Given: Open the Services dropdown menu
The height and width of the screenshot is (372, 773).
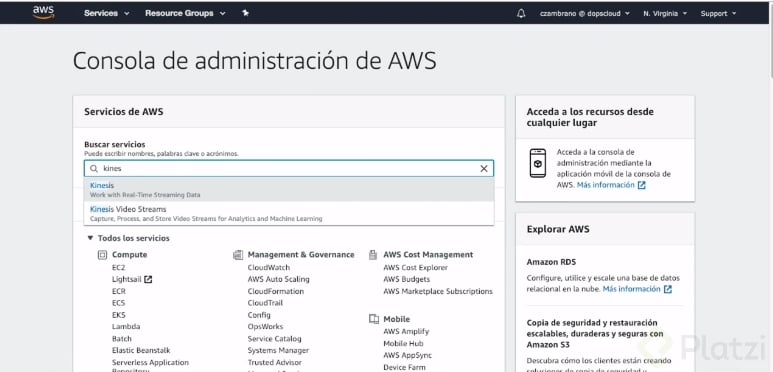Looking at the screenshot, I should 106,13.
